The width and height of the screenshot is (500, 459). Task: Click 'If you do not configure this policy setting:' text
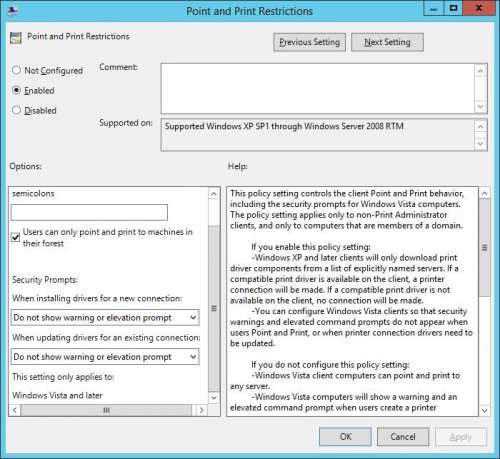click(x=330, y=365)
